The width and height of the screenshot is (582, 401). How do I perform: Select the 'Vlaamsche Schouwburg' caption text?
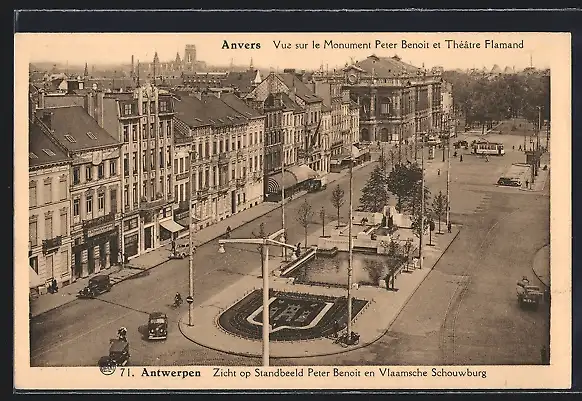coord(432,372)
